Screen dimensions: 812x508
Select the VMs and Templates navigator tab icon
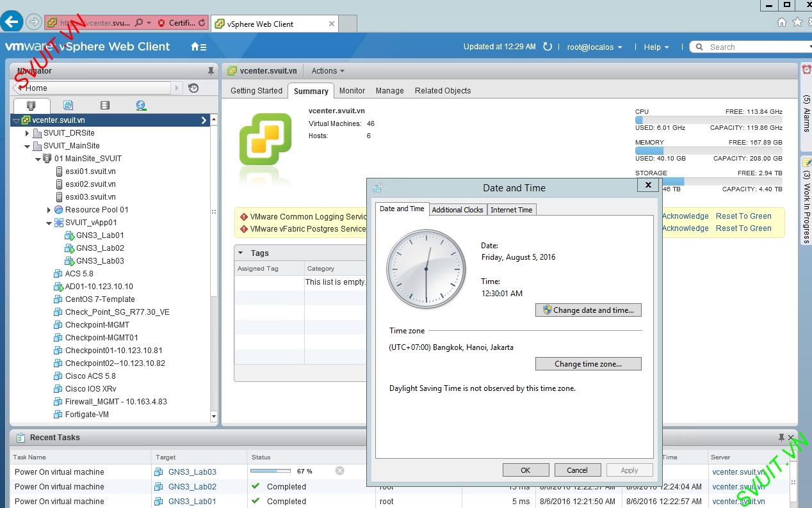click(x=68, y=106)
